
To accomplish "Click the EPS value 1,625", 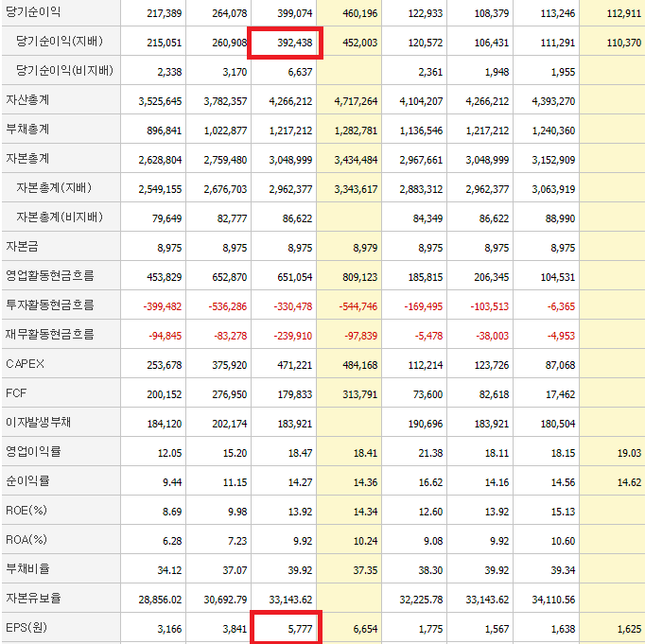I will pyautogui.click(x=629, y=629).
